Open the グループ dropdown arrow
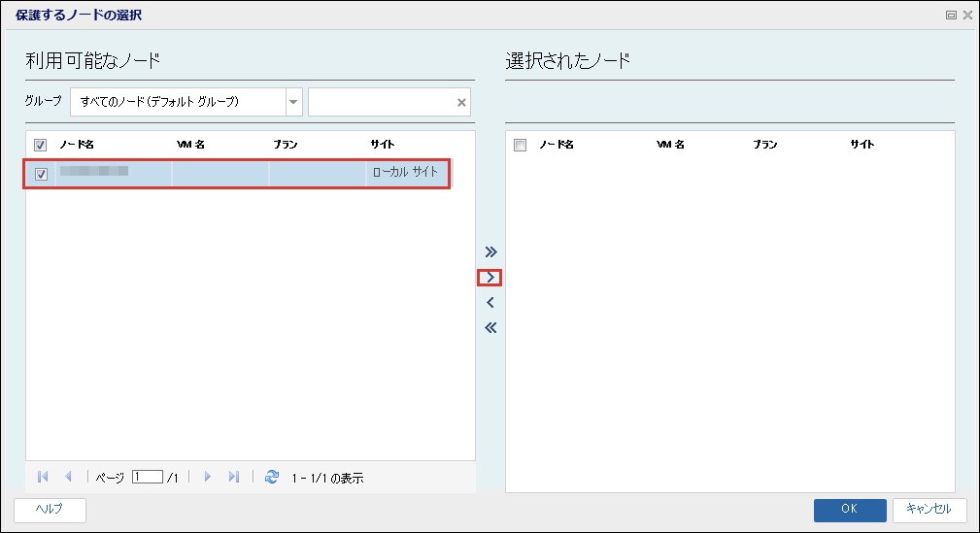The height and width of the screenshot is (533, 980). tap(293, 102)
